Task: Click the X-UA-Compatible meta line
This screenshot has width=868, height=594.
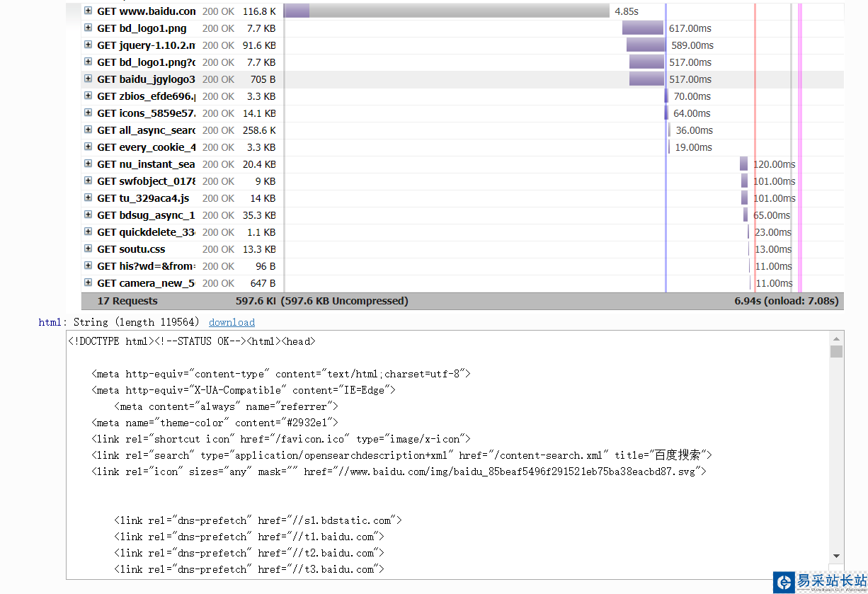Action: pyautogui.click(x=244, y=390)
